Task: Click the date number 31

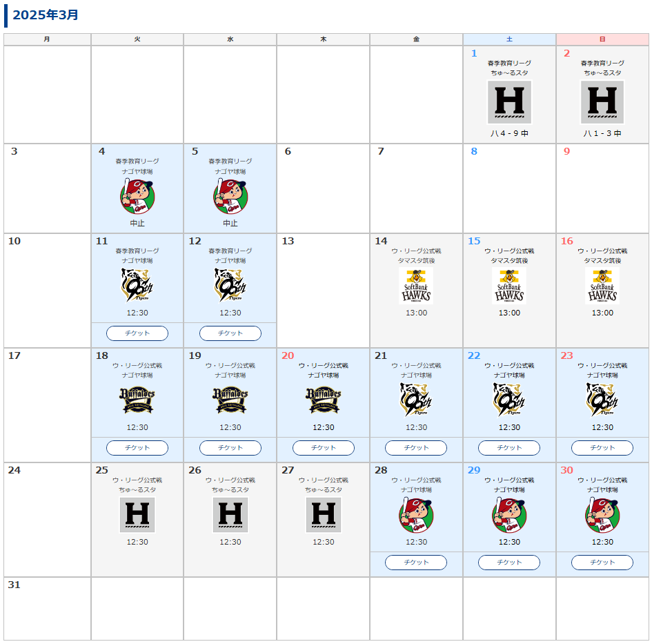Action: [x=14, y=585]
